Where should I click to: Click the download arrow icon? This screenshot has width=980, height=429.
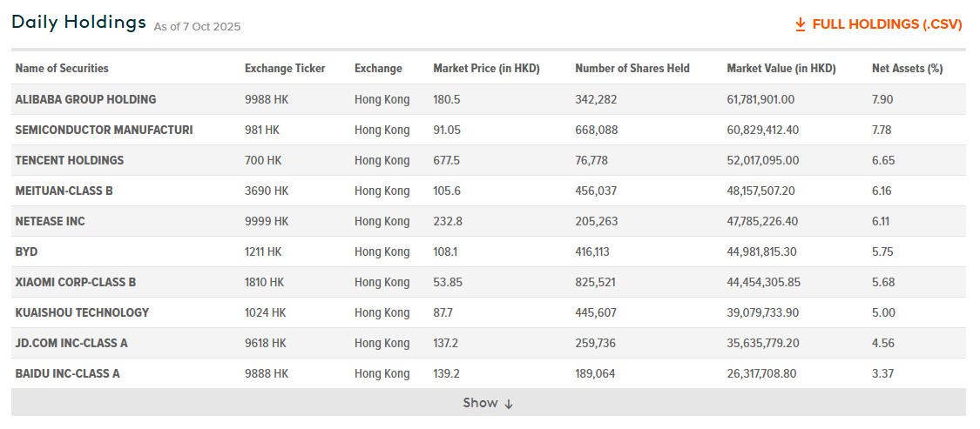click(801, 24)
